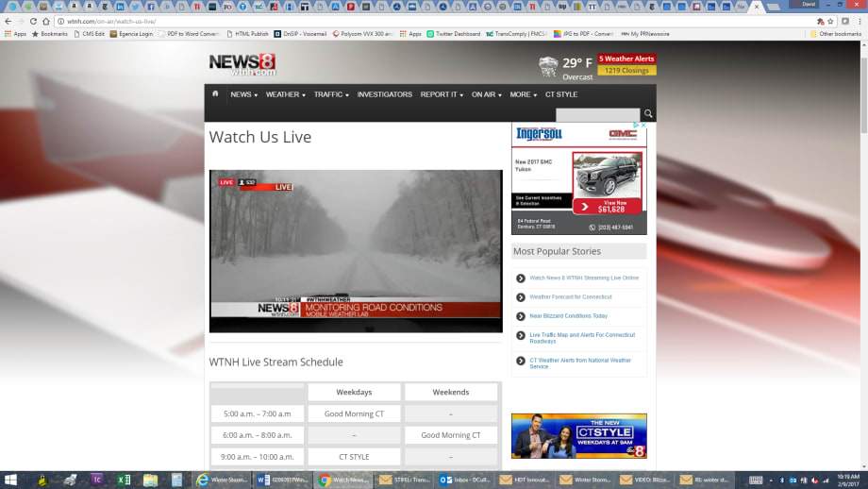868x489 pixels.
Task: Close the GMC ad using the X icon
Action: click(x=643, y=126)
